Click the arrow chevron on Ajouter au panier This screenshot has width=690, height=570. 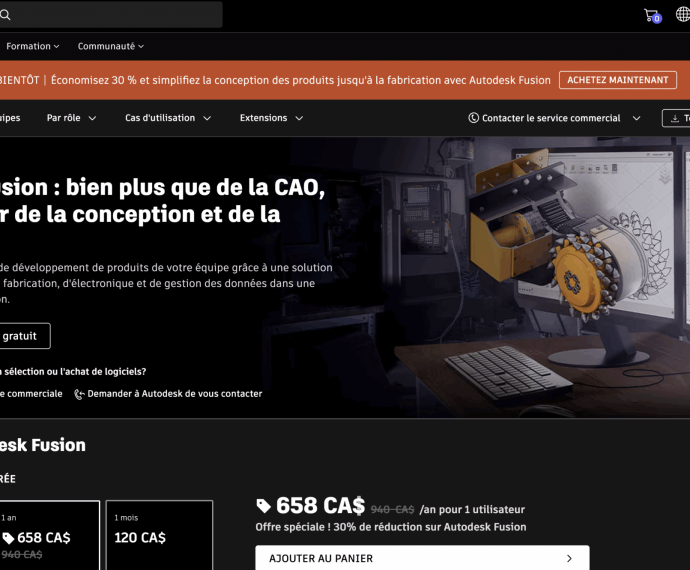coord(569,559)
